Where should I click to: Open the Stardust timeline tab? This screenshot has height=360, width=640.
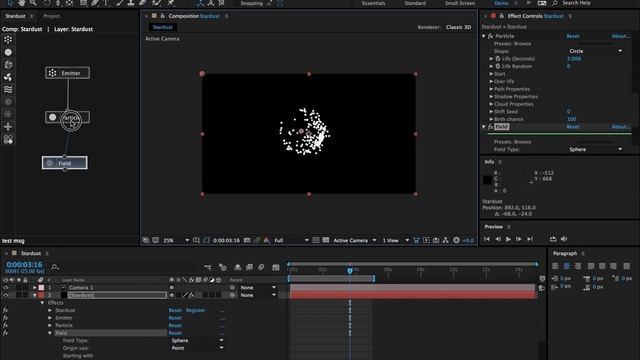click(31, 253)
